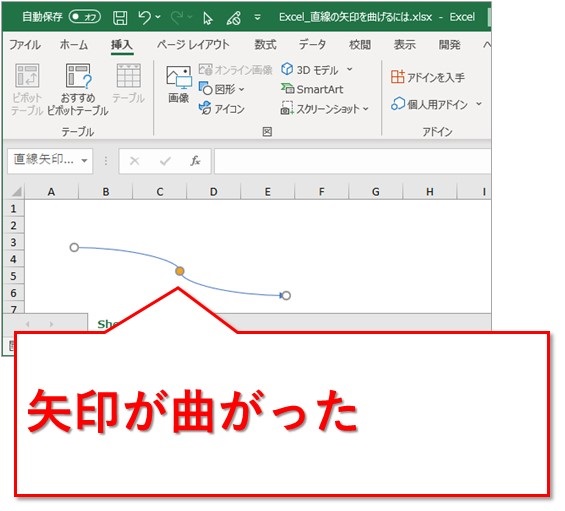Select row 1 header
This screenshot has width=565, height=511.
click(x=14, y=208)
